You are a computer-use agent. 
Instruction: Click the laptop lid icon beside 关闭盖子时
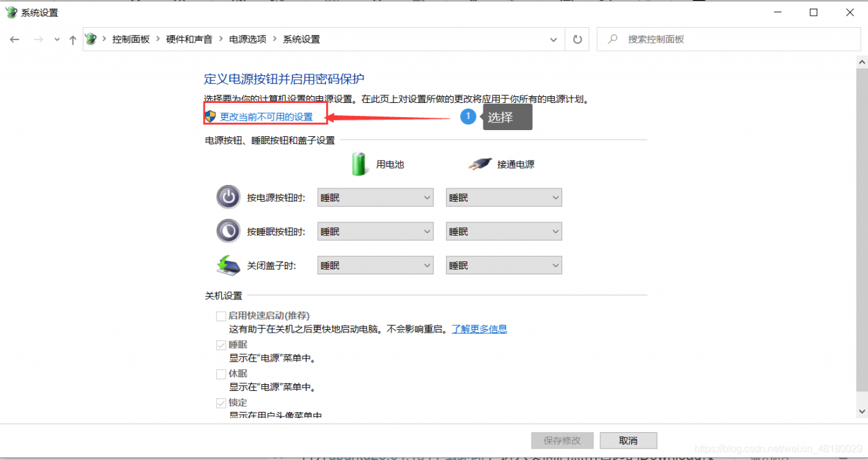229,265
